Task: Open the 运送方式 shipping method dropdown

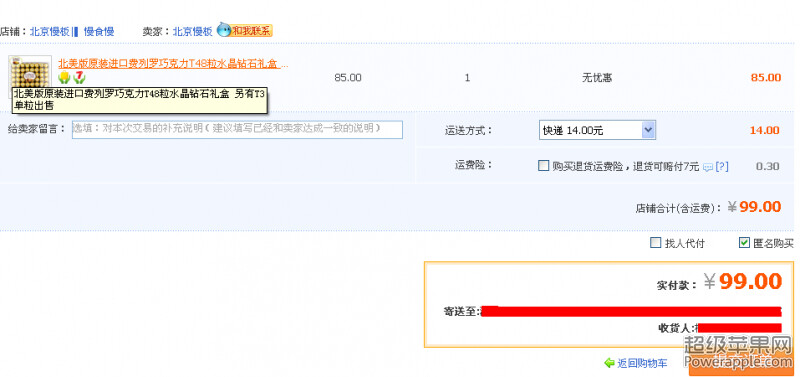Action: (597, 130)
